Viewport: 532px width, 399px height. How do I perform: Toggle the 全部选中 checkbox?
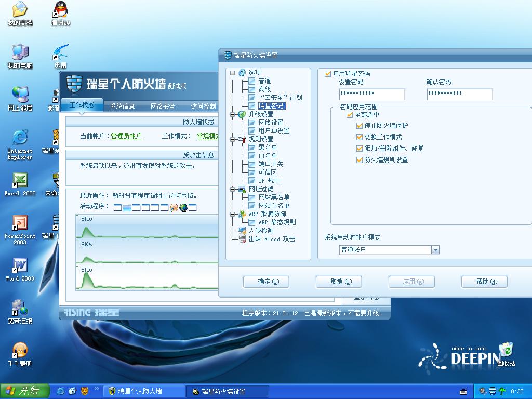coord(350,115)
